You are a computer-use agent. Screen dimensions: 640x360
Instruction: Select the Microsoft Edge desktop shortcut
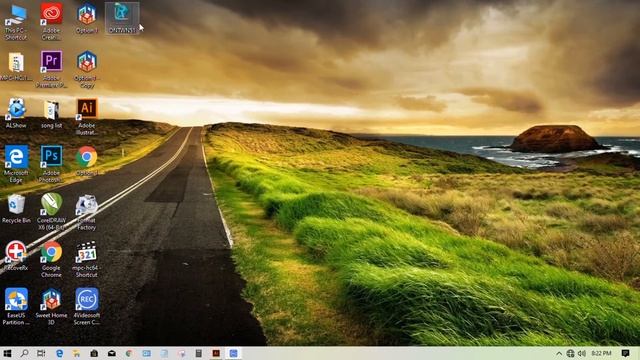(x=16, y=164)
